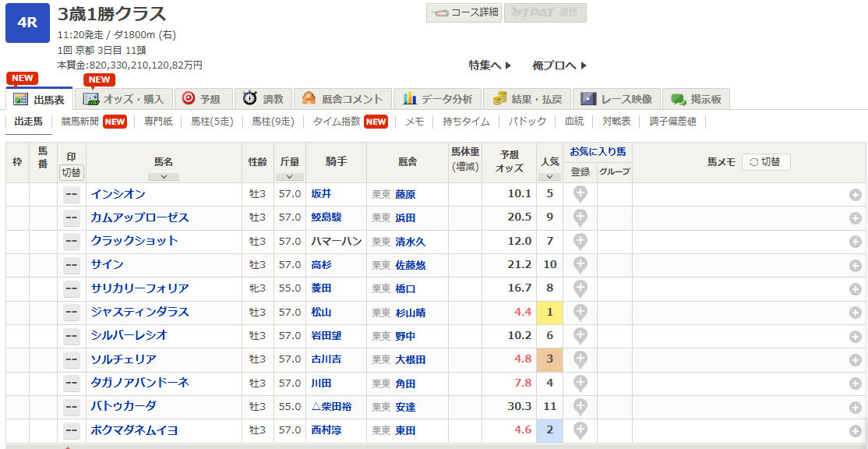Toggle mark for ソルチェリア

72,360
